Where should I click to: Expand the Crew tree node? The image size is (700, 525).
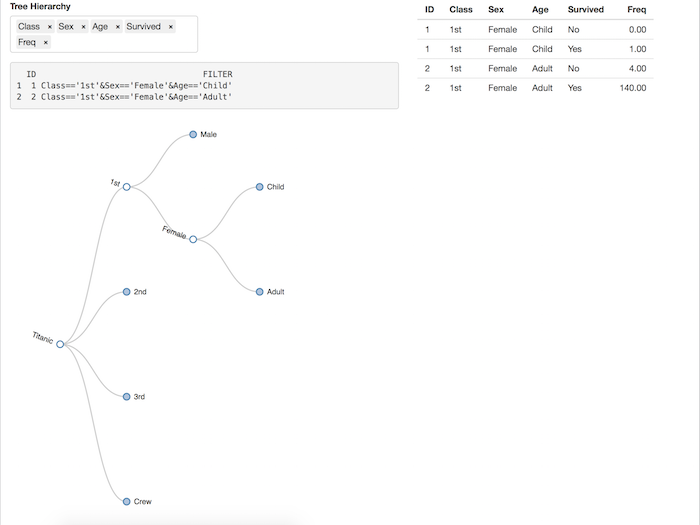(x=127, y=501)
